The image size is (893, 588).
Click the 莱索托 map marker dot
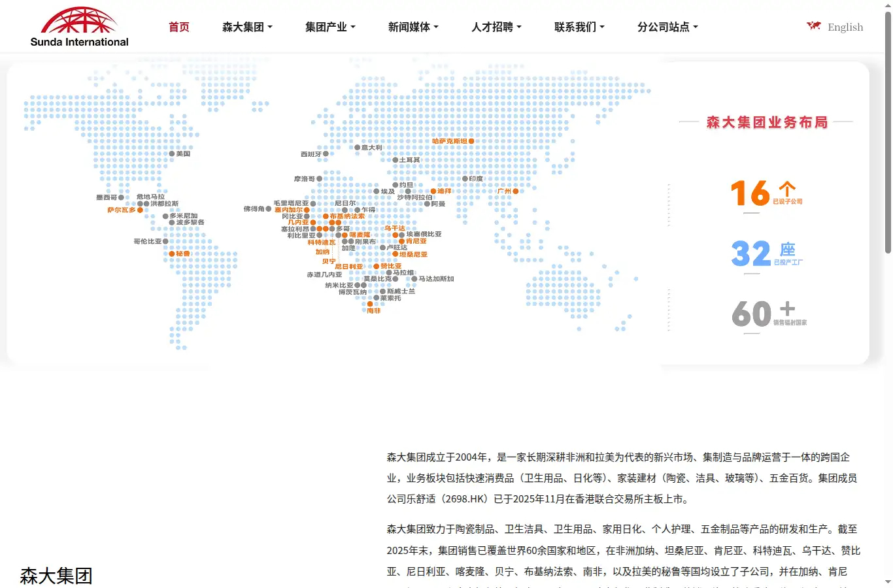tap(376, 298)
